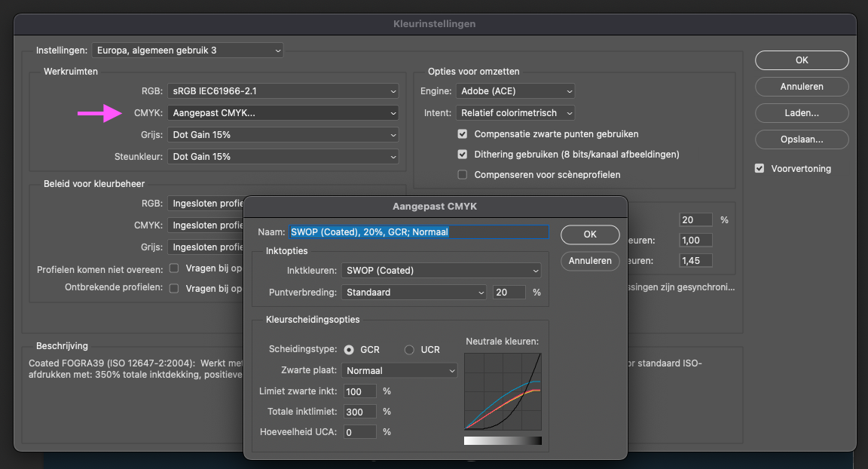The image size is (868, 469).
Task: Toggle Dithering gebruiken checkbox
Action: coord(463,155)
